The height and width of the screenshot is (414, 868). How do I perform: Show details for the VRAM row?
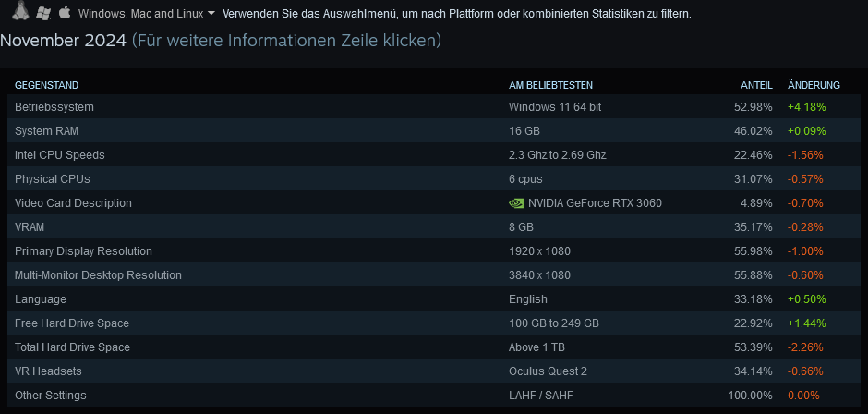click(435, 227)
